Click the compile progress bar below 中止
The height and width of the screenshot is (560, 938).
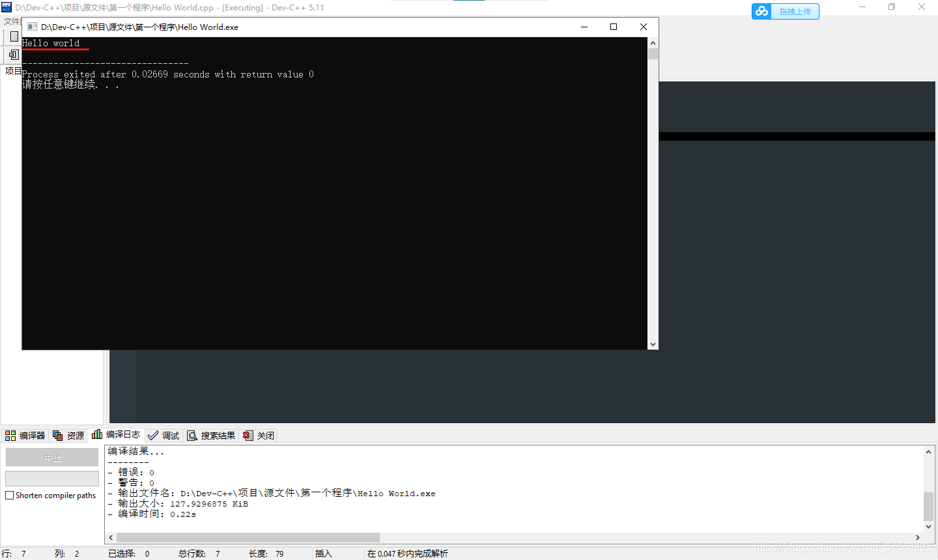click(x=52, y=478)
